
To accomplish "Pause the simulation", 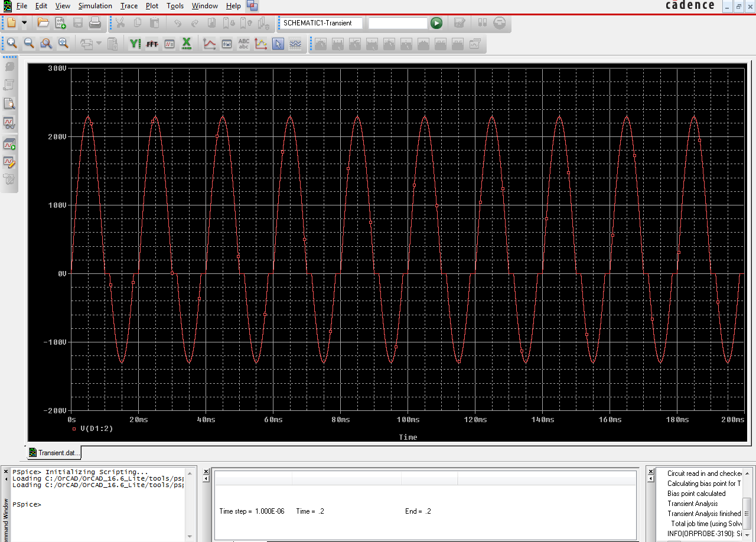I will point(482,23).
